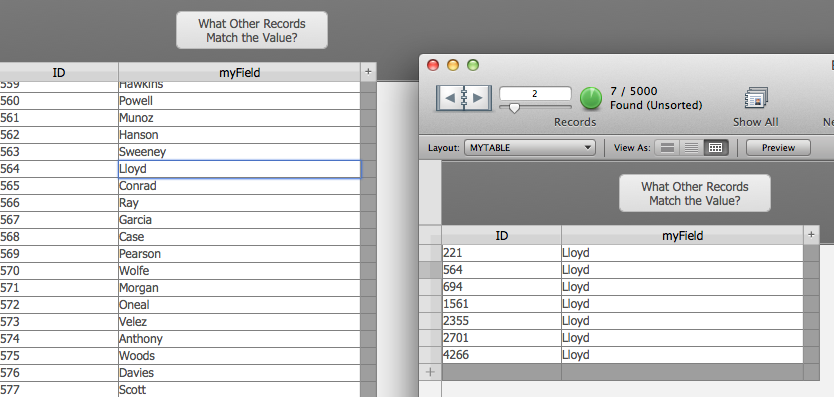Select row 221 via left record marker
This screenshot has height=397, width=834.
431,253
